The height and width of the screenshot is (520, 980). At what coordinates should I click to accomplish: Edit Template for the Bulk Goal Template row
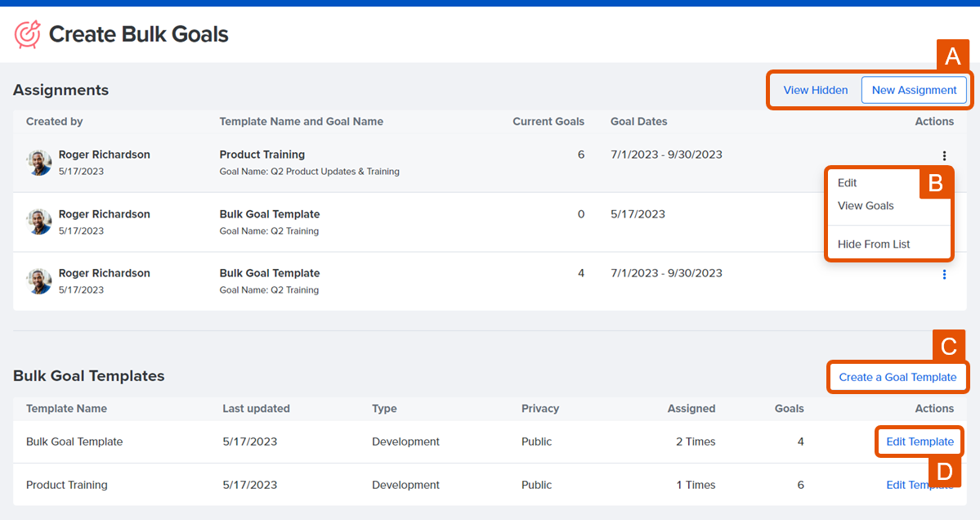coord(920,442)
